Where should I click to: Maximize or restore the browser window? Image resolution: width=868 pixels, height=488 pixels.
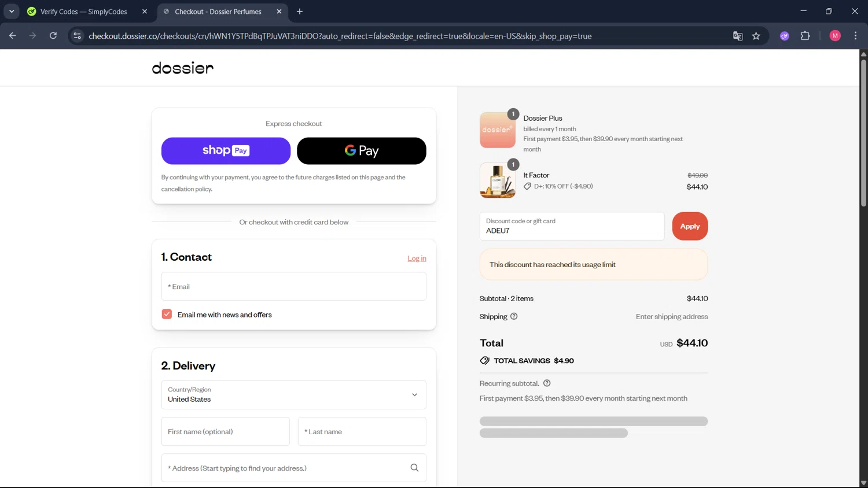829,11
